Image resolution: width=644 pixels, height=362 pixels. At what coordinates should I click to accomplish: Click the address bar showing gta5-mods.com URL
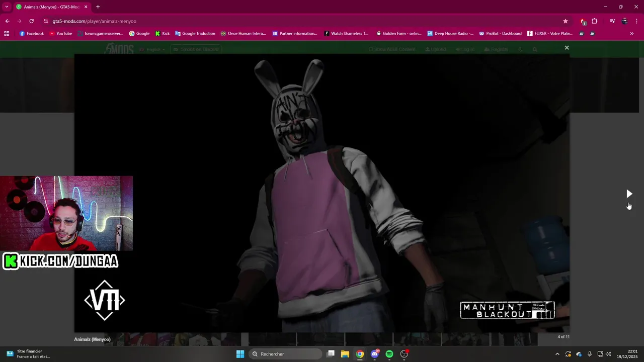coord(302,21)
